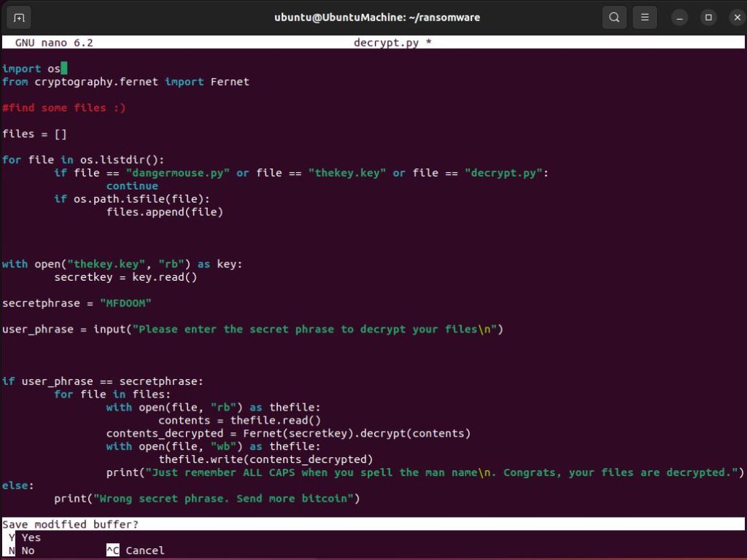Viewport: 747px width, 560px height.
Task: Maximize the terminal window
Action: pyautogui.click(x=708, y=17)
